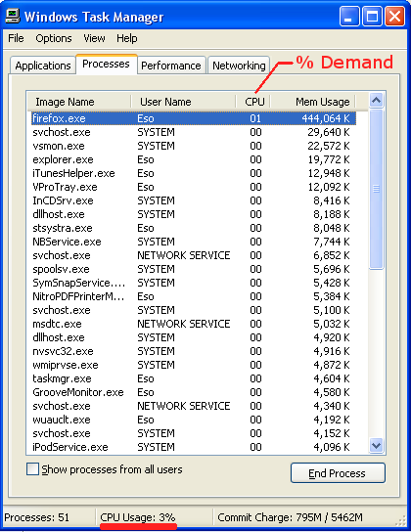Close the Windows Task Manager window

(x=394, y=17)
